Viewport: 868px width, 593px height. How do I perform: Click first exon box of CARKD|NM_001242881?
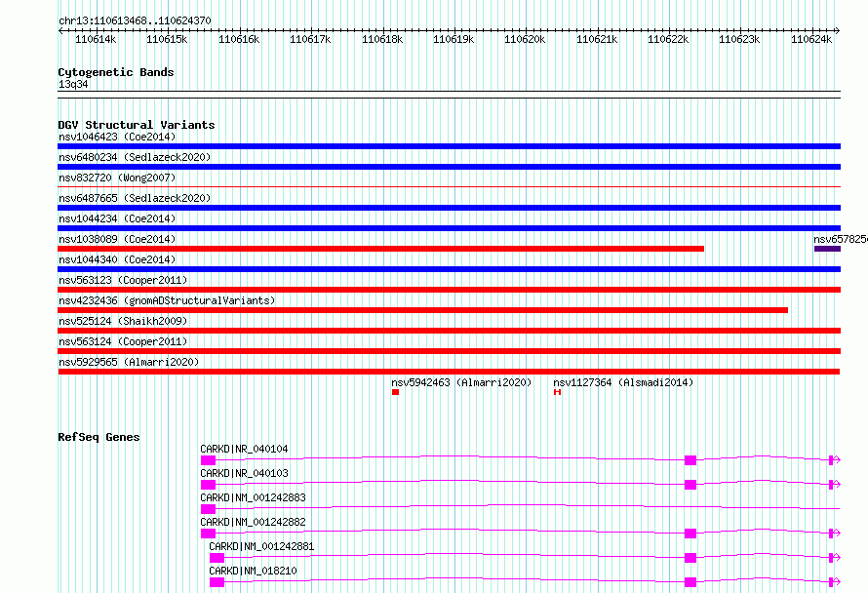tap(217, 558)
